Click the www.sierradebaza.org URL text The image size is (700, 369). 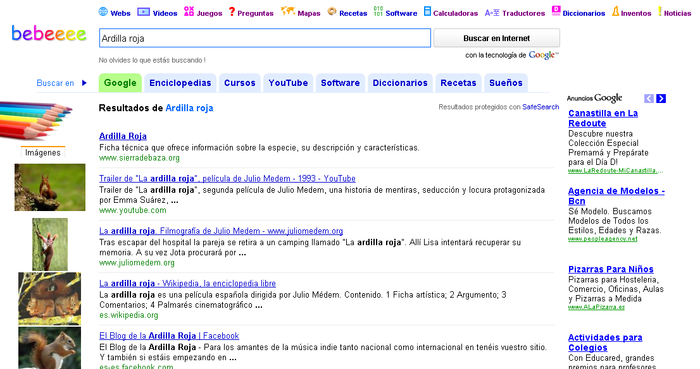pos(139,158)
